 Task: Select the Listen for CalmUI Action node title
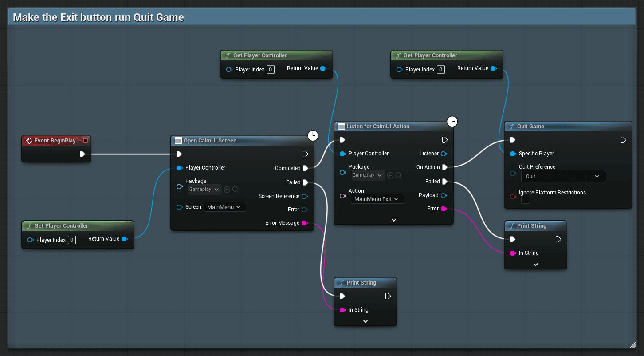click(x=378, y=127)
